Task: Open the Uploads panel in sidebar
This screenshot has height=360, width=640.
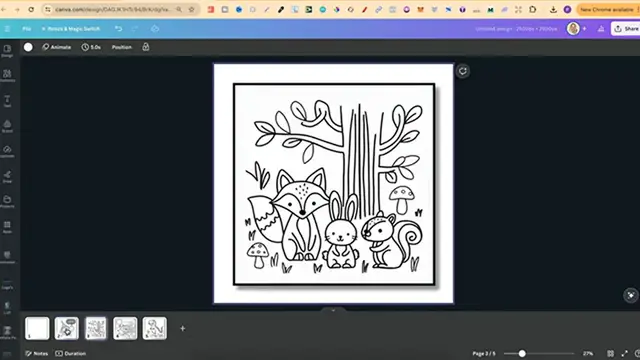Action: 7,151
